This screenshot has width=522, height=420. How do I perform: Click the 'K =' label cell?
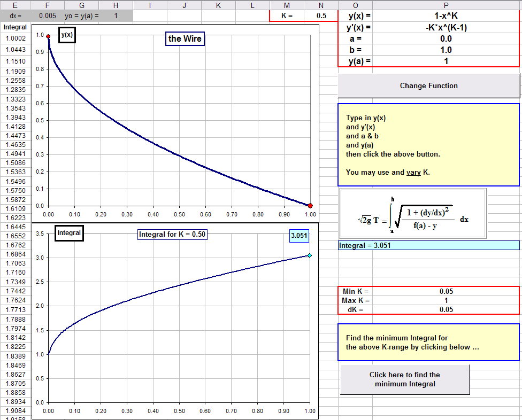click(x=287, y=15)
